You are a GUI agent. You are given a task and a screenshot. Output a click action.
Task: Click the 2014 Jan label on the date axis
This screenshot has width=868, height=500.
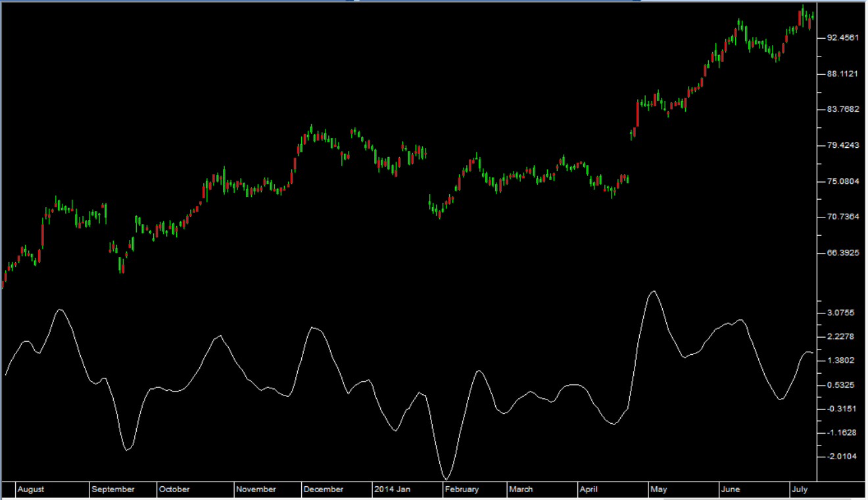point(392,489)
